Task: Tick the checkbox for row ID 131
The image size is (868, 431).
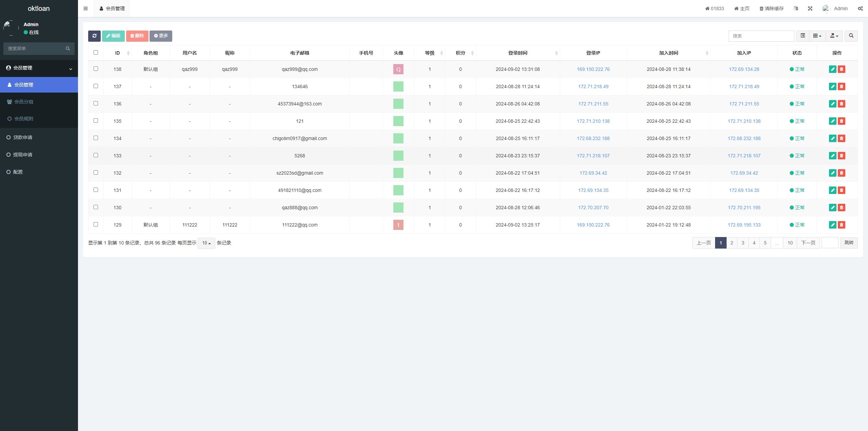Action: click(x=96, y=190)
